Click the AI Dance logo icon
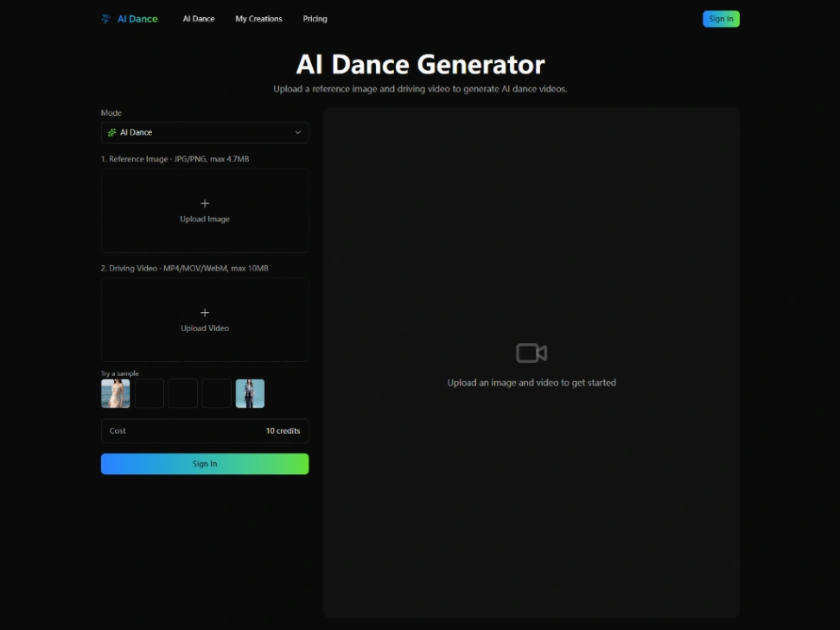This screenshot has height=630, width=840. 105,19
